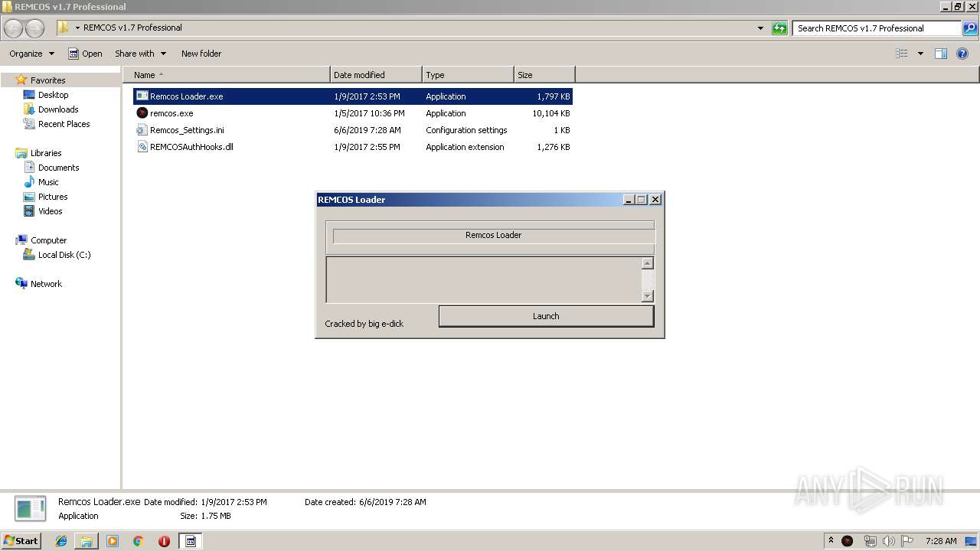The image size is (980, 551).
Task: Click the REMCOS Loader taskbar button
Action: 191,541
